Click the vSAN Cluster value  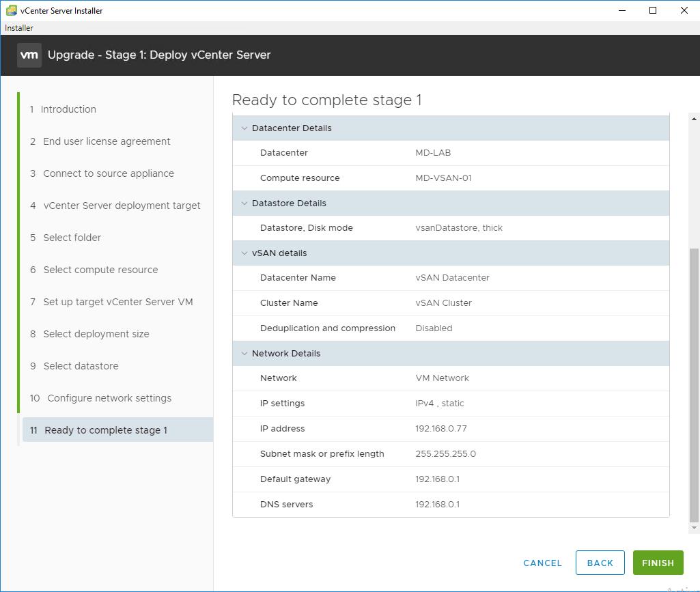443,303
